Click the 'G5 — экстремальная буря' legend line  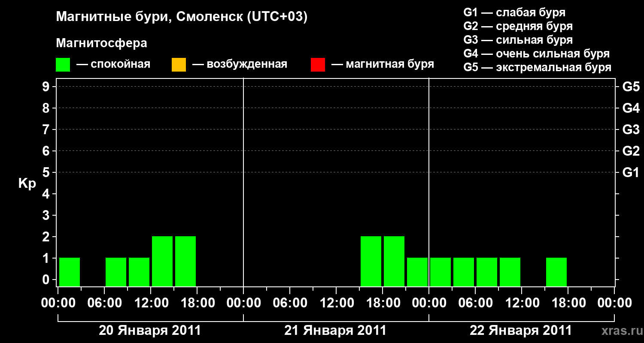537,67
